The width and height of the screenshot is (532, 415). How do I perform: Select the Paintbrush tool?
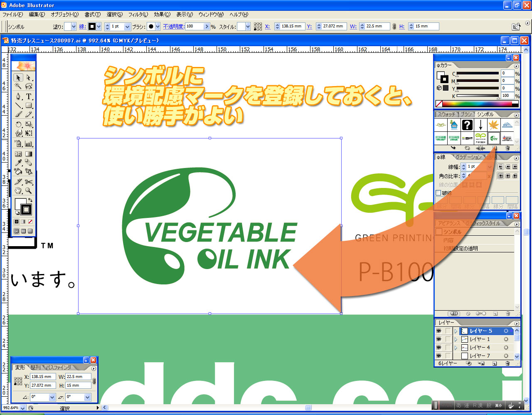(18, 114)
